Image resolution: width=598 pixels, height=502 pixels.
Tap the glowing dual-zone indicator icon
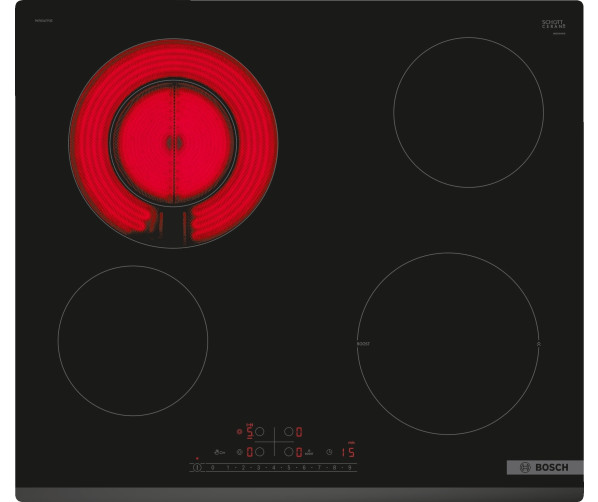240,431
